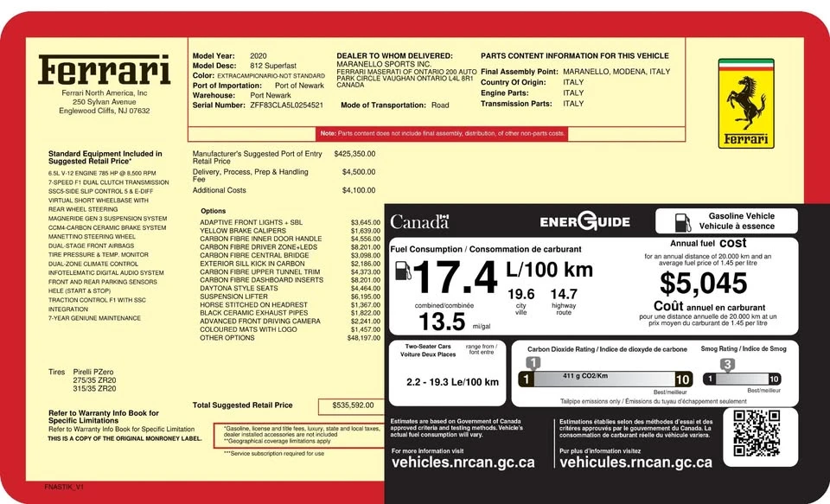
Task: Click option COLOURED MATS WITH LOGO
Action: tap(248, 329)
